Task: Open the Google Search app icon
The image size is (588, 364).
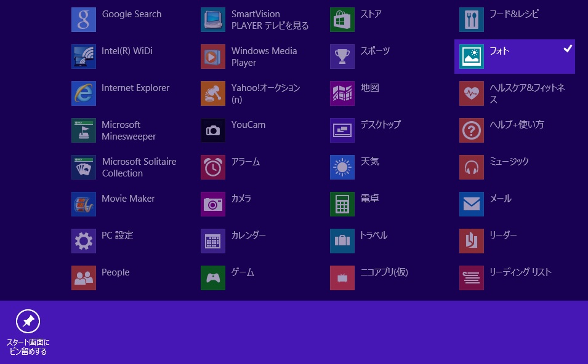Action: tap(84, 20)
